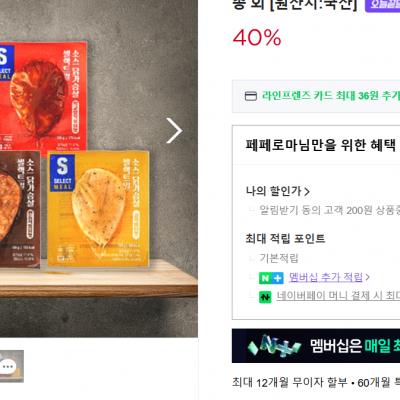This screenshot has width=400, height=400.
Task: Open the 멤버십은 매일 banner
Action: click(316, 346)
